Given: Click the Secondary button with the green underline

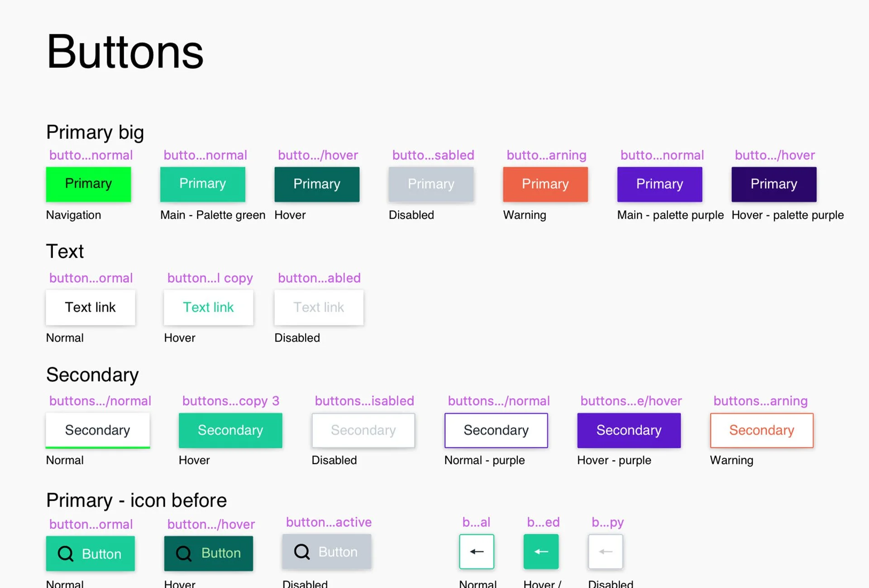Looking at the screenshot, I should tap(97, 430).
